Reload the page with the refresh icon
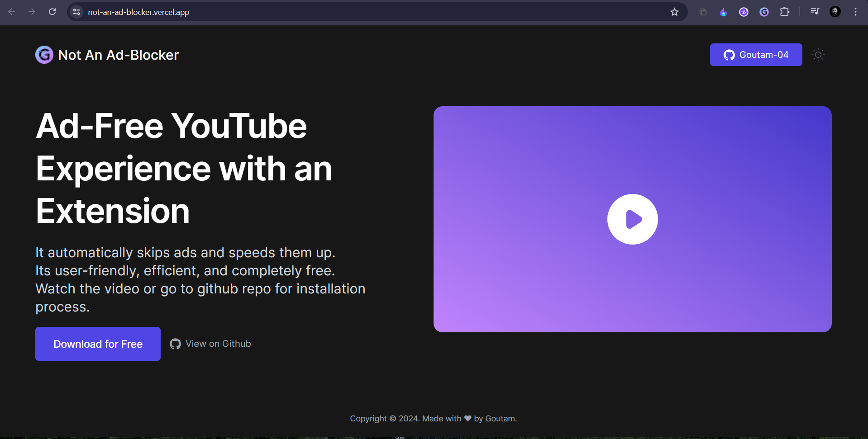 [x=52, y=12]
